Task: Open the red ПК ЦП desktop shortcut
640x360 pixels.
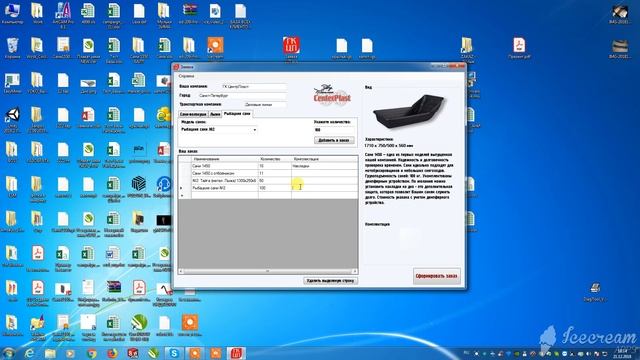Action: [291, 48]
